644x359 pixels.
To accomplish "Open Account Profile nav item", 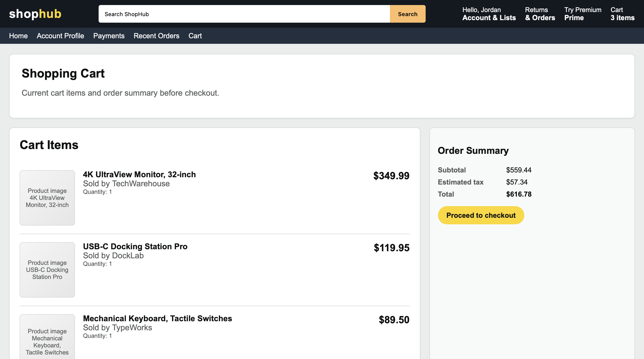I will click(60, 36).
